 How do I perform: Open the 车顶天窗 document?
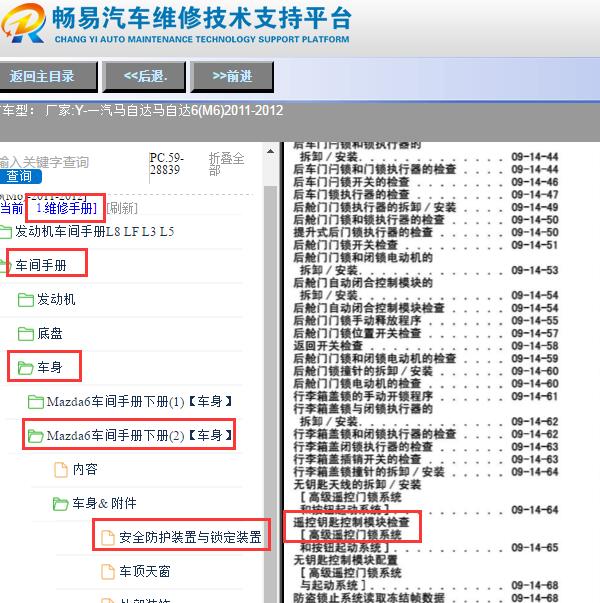click(145, 571)
